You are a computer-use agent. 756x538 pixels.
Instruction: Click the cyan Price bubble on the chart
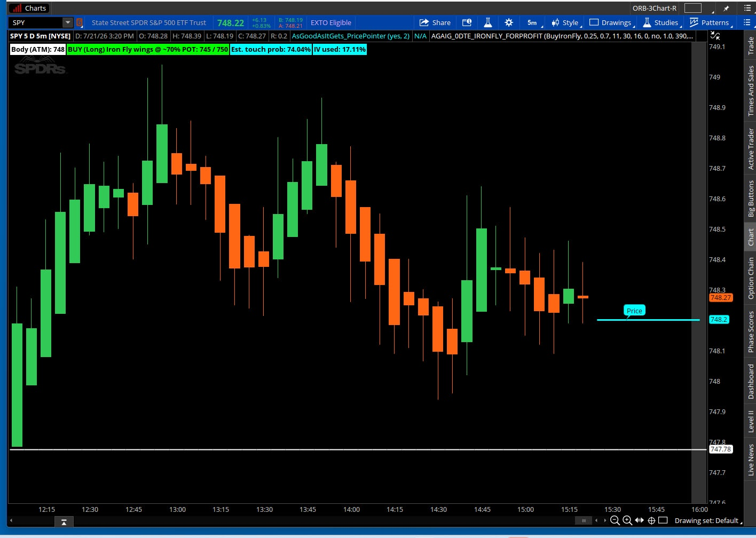tap(634, 311)
